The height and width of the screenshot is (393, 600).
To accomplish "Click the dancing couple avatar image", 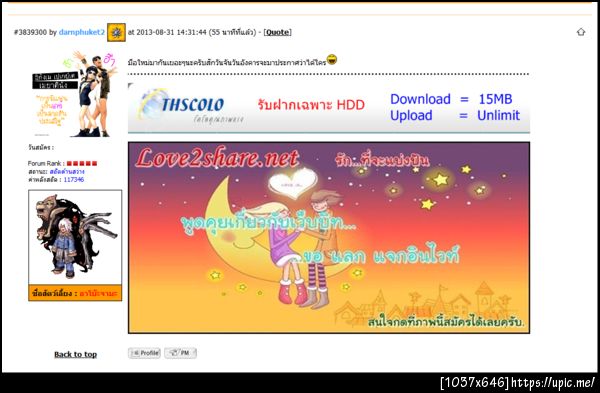I will tap(75, 94).
